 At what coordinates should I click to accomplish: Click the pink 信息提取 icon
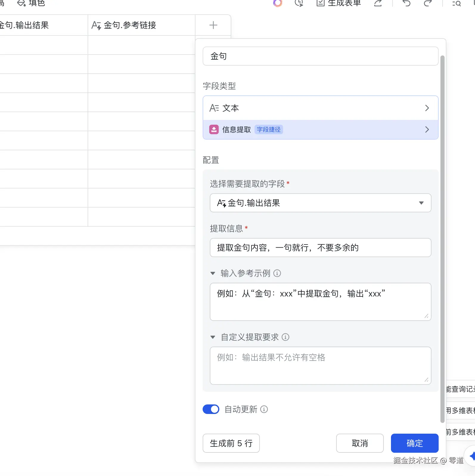click(x=214, y=129)
